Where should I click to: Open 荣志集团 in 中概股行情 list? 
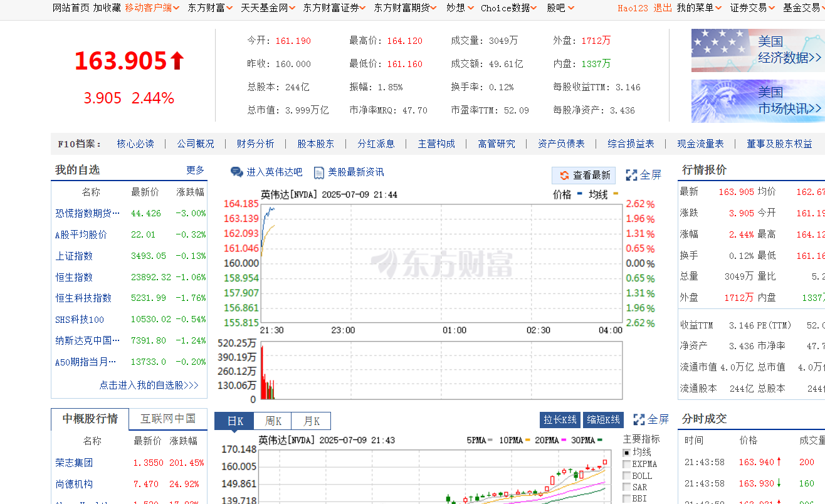[x=74, y=463]
